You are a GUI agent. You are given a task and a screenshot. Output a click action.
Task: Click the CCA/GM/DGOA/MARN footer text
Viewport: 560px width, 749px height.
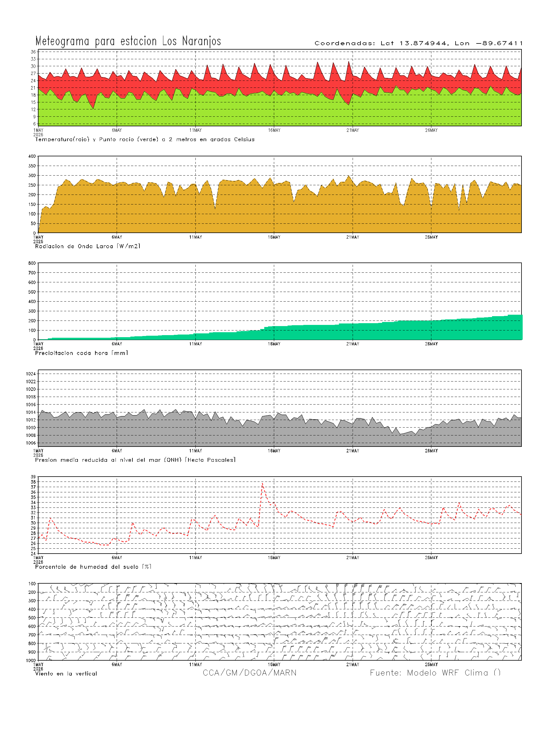click(250, 673)
